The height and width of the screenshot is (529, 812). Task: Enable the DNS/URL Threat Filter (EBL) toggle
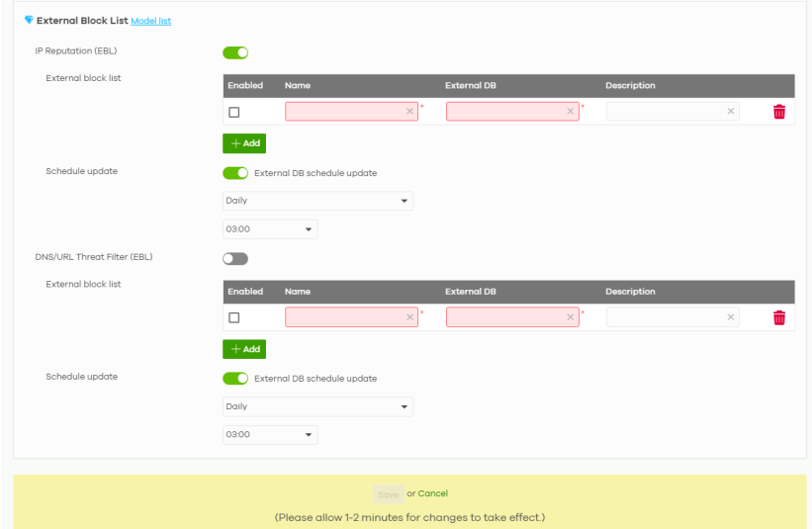tap(235, 258)
